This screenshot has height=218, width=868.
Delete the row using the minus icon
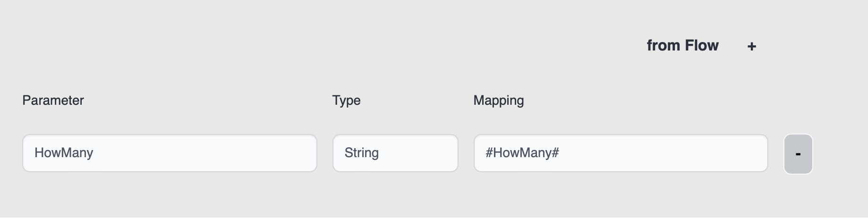click(798, 154)
